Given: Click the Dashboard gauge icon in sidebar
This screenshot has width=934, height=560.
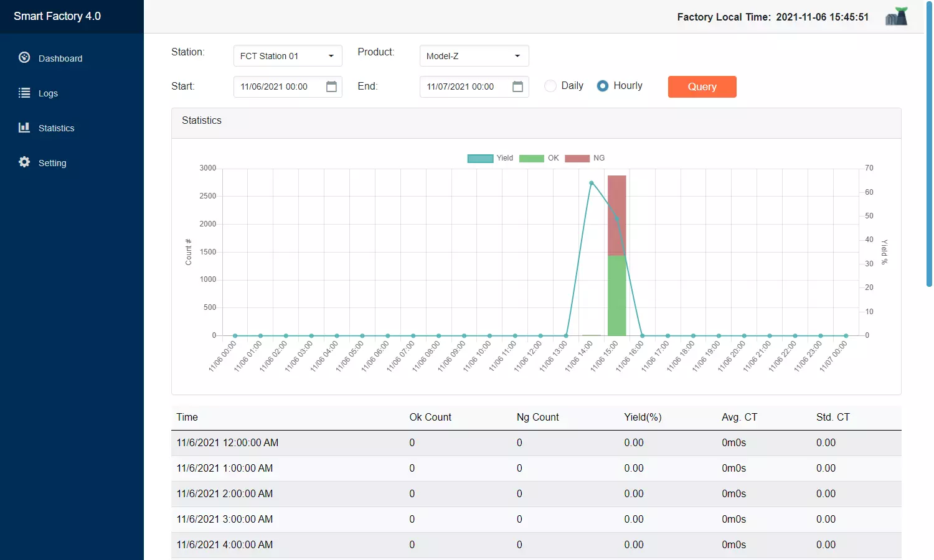Looking at the screenshot, I should 24,58.
